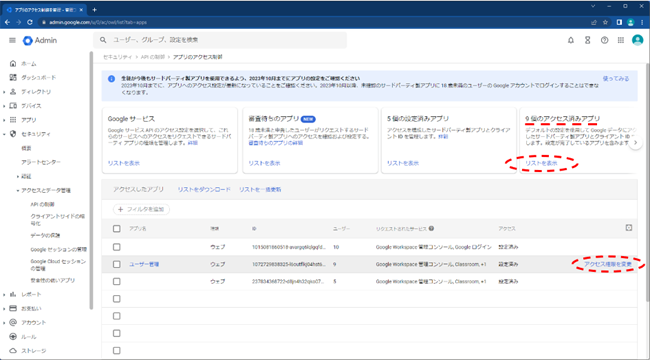
Task: Open API の制御 in sidebar
Action: pos(43,204)
